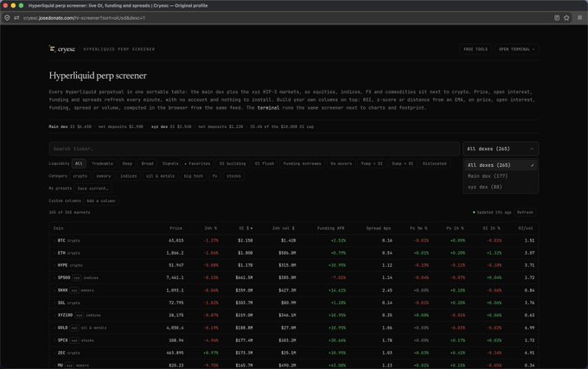Click the HYPE row ticker
The image size is (588, 369).
click(62, 265)
